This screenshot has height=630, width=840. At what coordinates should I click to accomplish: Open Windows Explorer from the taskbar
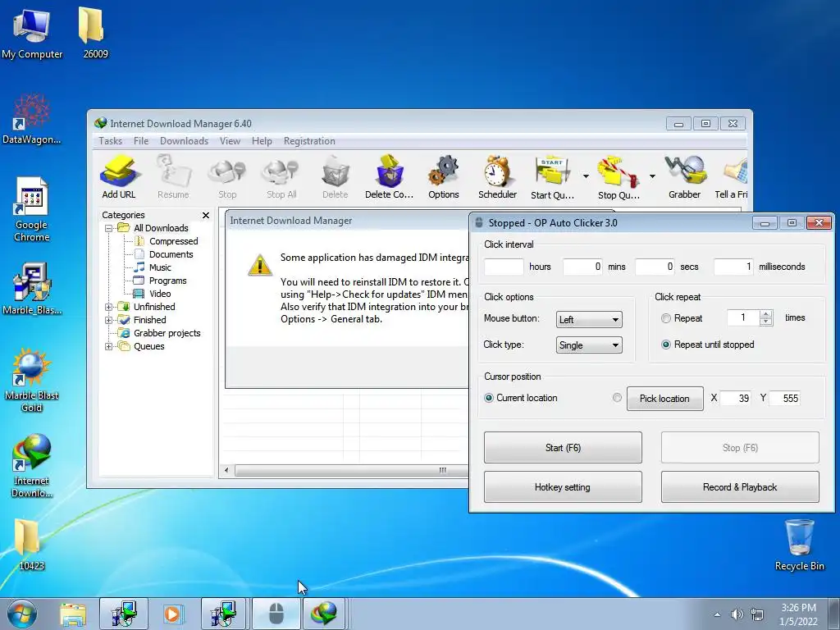(73, 614)
